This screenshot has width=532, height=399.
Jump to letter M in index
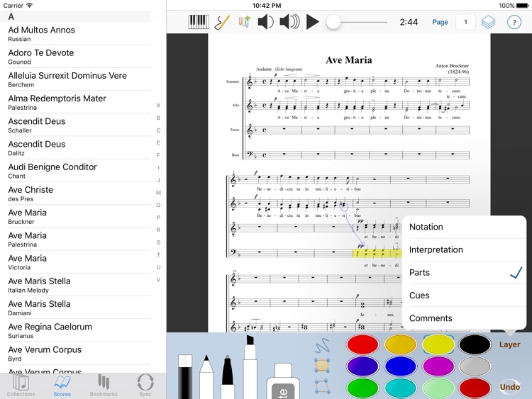click(158, 193)
